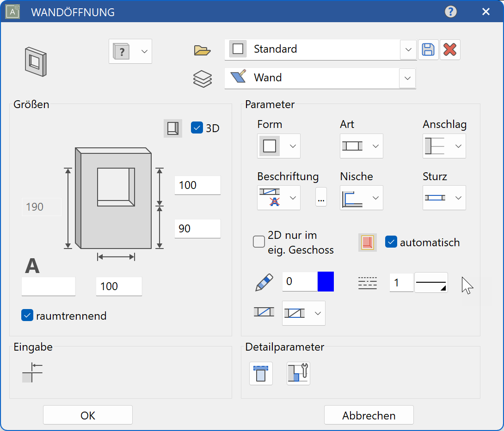
Task: Open the sill detail parameter icon
Action: coord(261,374)
